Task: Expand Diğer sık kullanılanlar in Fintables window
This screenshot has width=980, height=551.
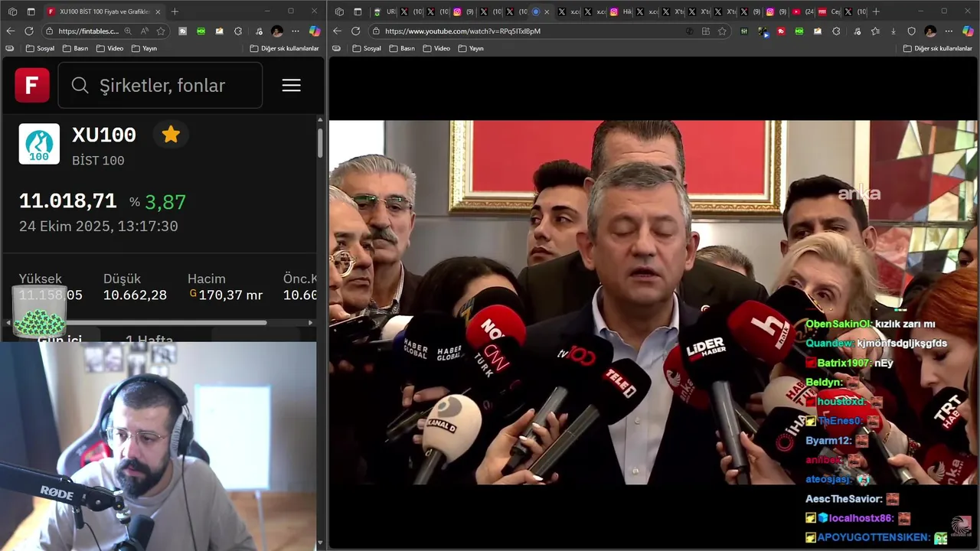Action: 284,48
